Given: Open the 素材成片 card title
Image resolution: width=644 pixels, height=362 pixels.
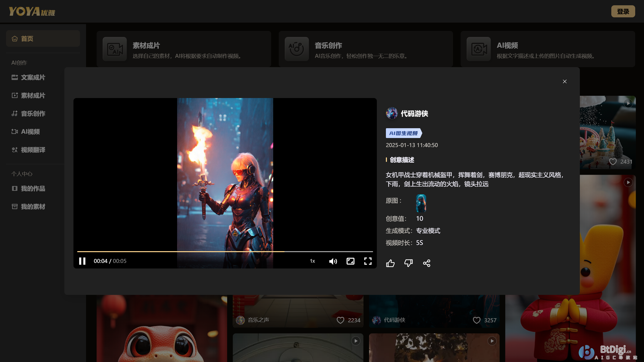Looking at the screenshot, I should [x=146, y=46].
